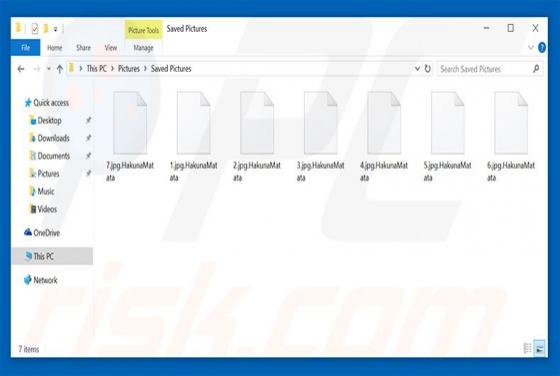Select the 7.jpg.HakunaMatata file
The image size is (560, 376).
130,136
